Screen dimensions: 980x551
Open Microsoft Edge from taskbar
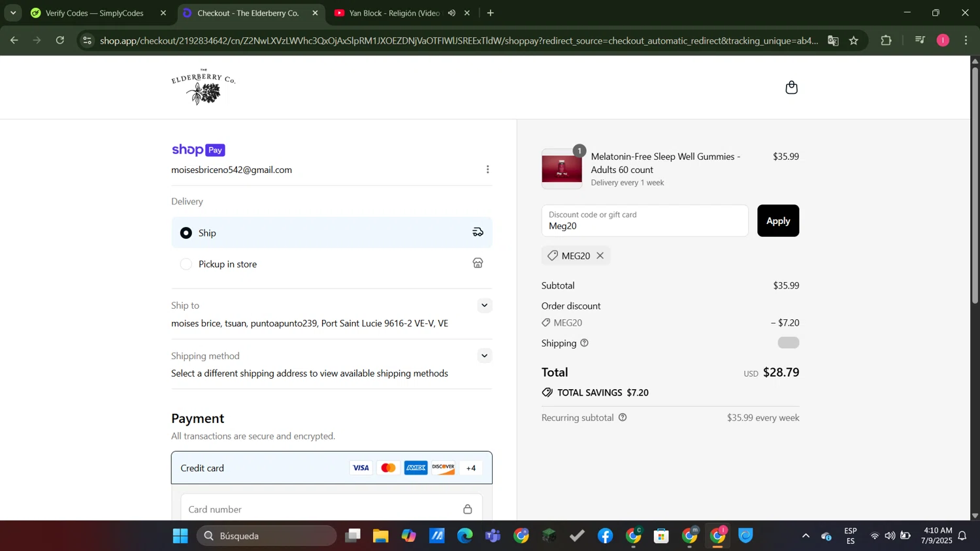click(x=465, y=536)
